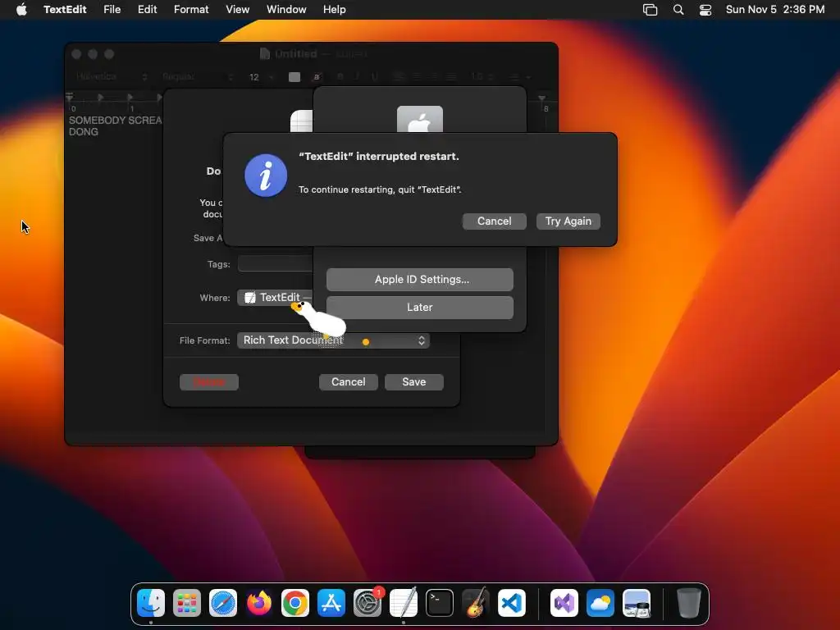840x630 pixels.
Task: Open the Apple menu
Action: coord(21,10)
